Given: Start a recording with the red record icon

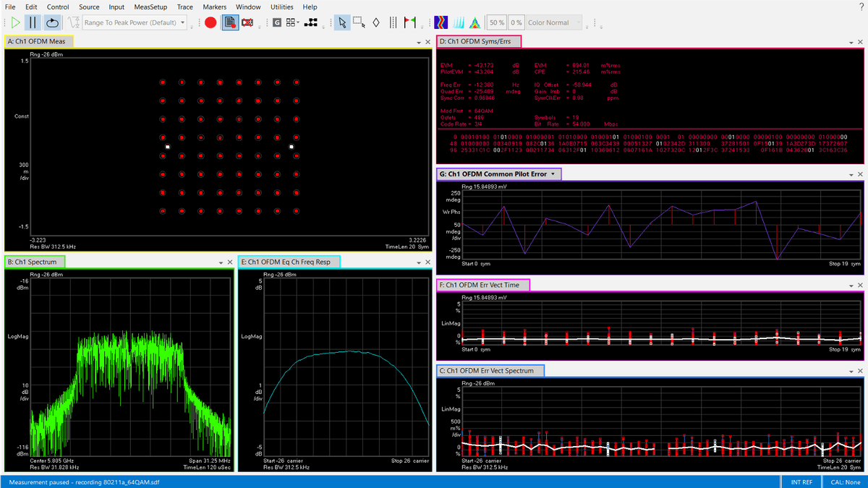Looking at the screenshot, I should pyautogui.click(x=210, y=22).
